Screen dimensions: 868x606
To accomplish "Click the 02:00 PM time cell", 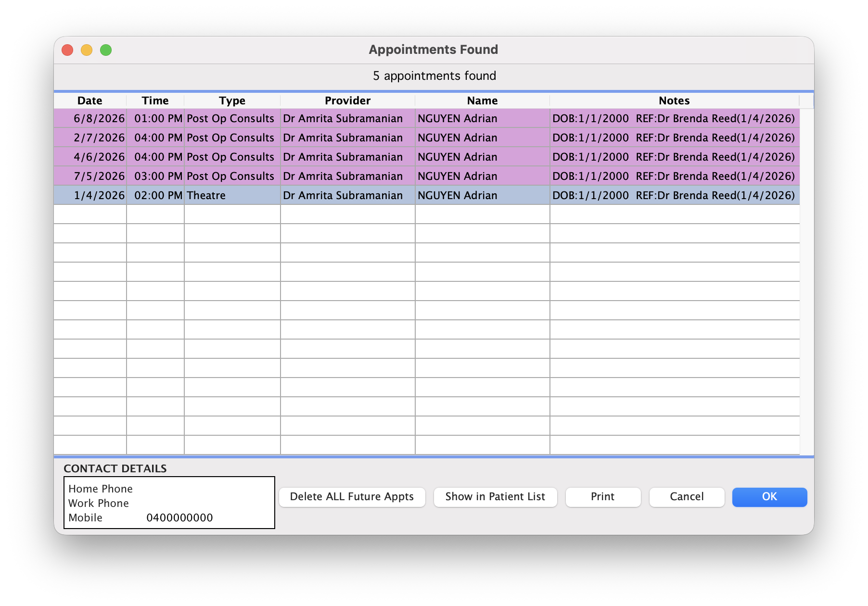I will coord(155,195).
